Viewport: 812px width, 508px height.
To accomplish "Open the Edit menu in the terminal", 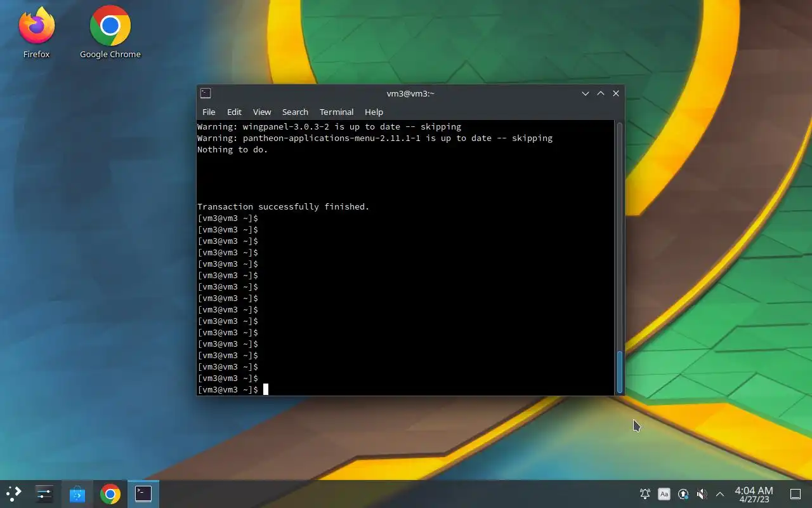I will coord(234,112).
